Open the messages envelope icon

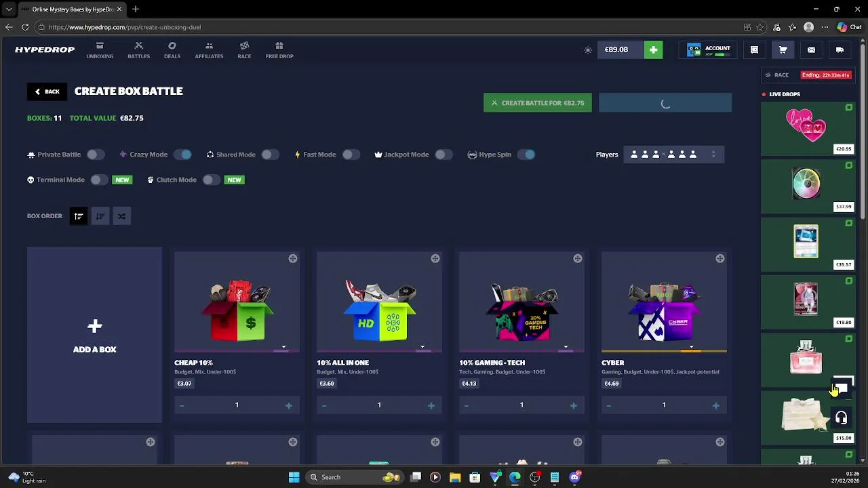click(811, 49)
